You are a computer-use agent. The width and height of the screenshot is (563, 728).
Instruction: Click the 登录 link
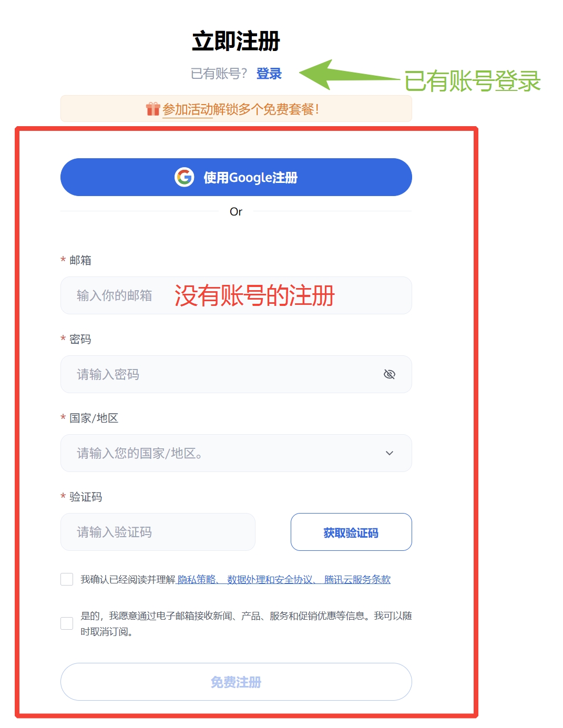point(269,74)
